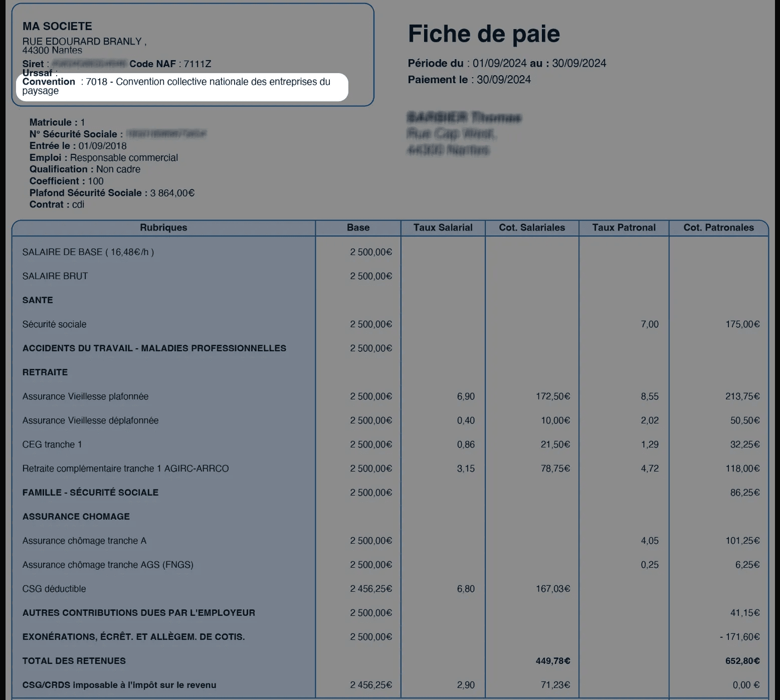
Task: Select the "RETRAITE" section heading
Action: point(45,372)
